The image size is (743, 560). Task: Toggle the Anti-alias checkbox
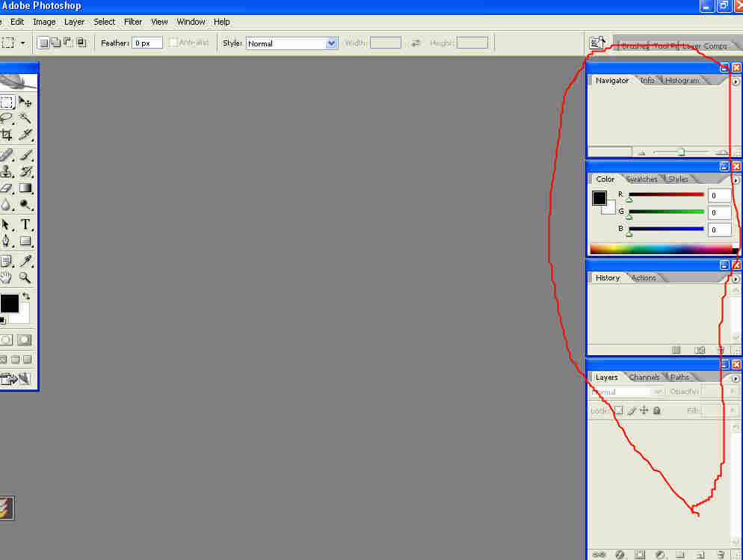point(173,43)
